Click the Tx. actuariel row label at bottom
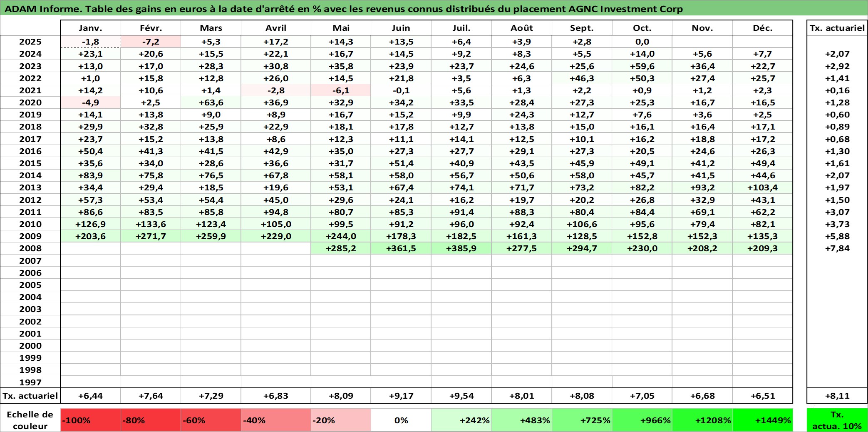868x432 pixels. [x=30, y=396]
